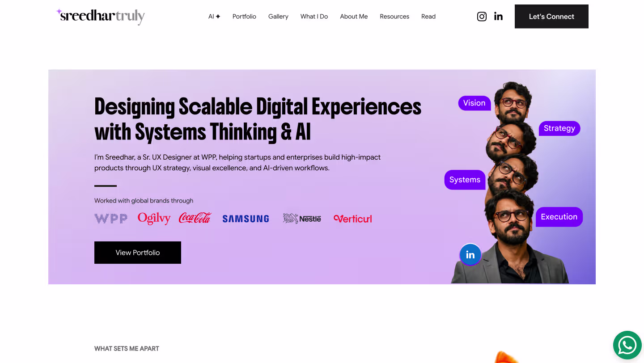Viewport: 644px width, 363px height.
Task: Open the What I Do menu
Action: click(314, 17)
